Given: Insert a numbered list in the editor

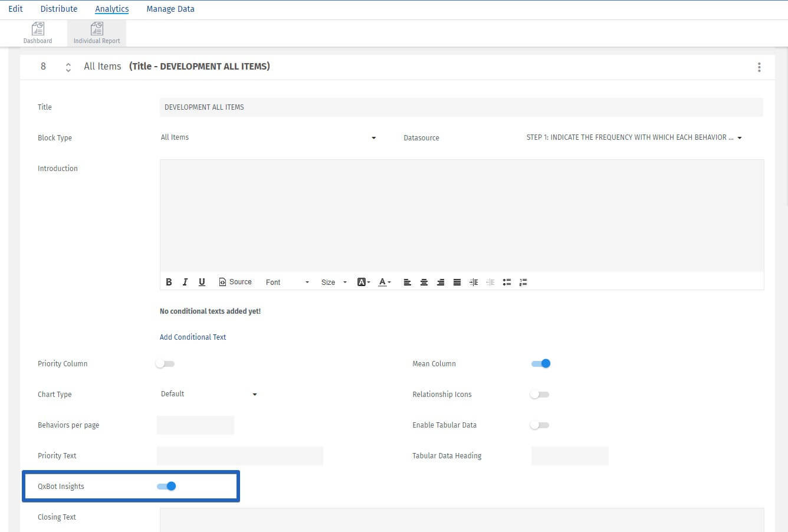Looking at the screenshot, I should tap(523, 282).
